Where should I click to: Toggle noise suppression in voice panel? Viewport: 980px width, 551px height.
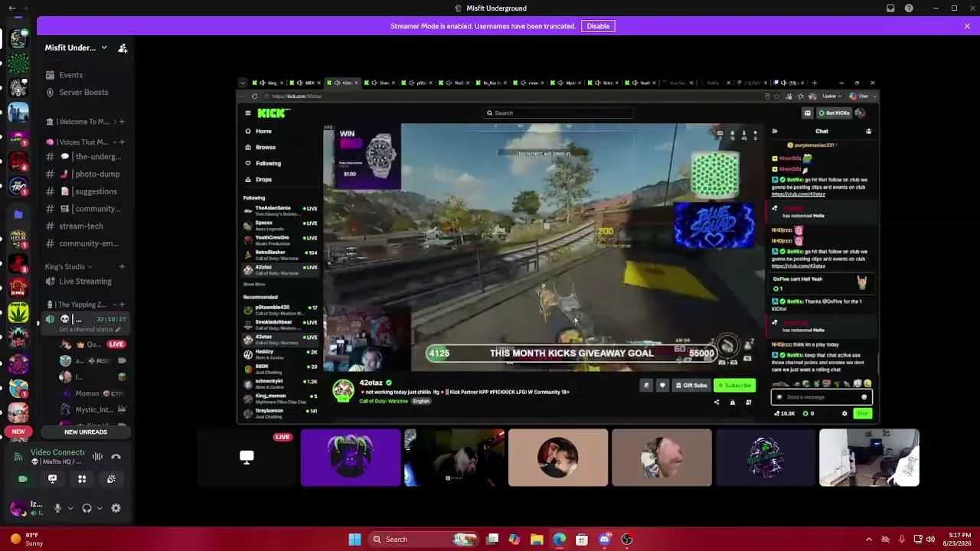tap(97, 457)
